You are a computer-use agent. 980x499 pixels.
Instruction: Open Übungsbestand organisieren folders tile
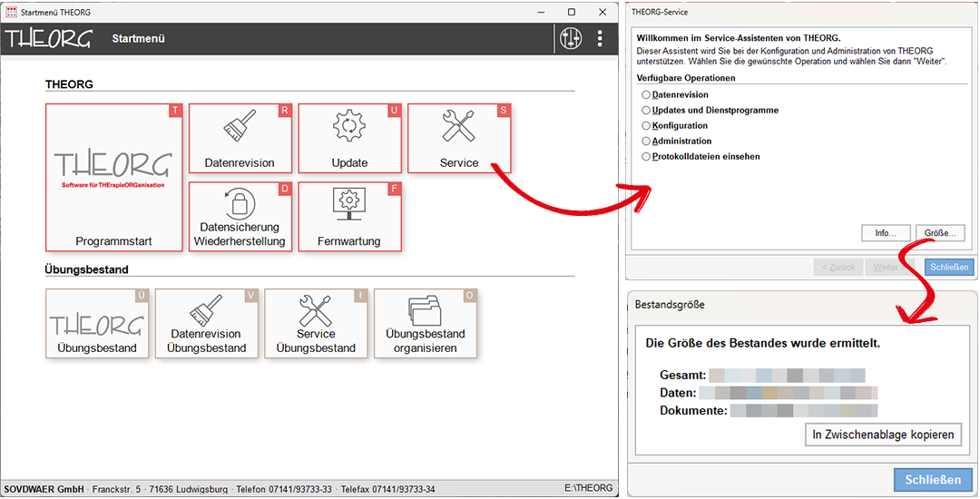425,323
